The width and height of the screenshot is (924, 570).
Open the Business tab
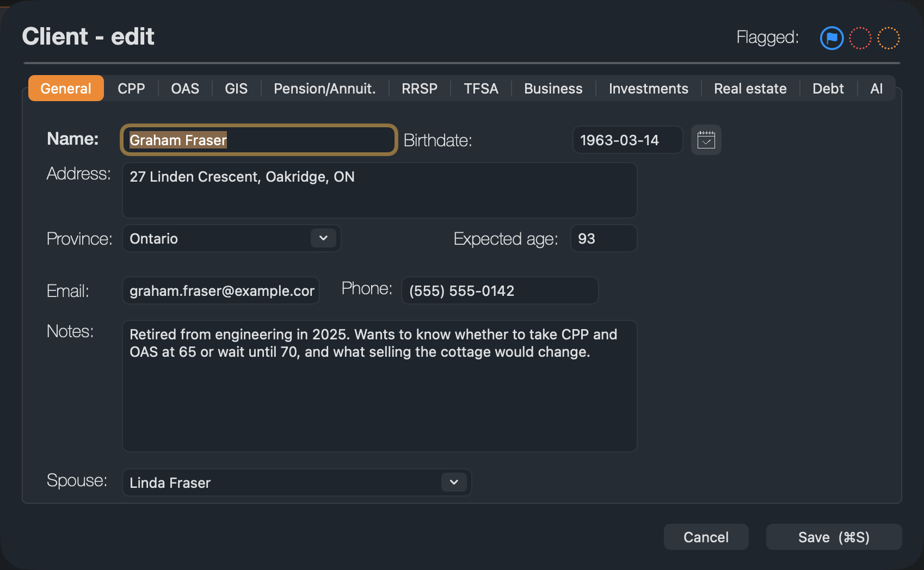(x=553, y=88)
